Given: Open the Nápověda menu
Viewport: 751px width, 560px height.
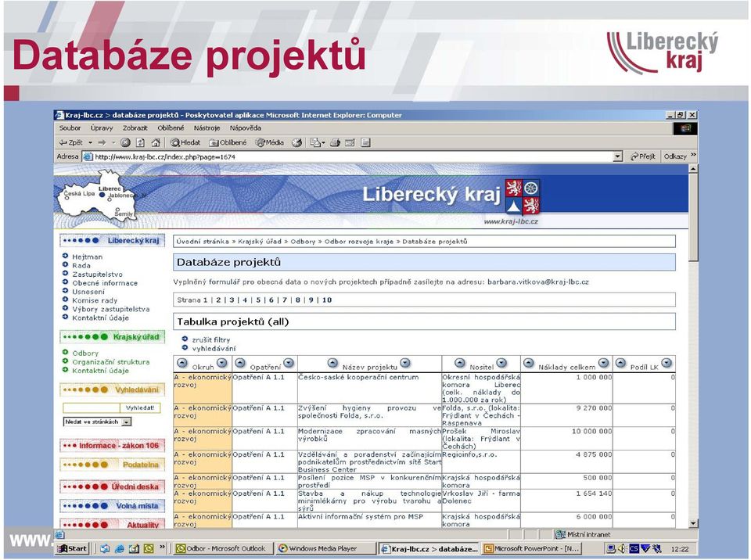Looking at the screenshot, I should [x=245, y=128].
